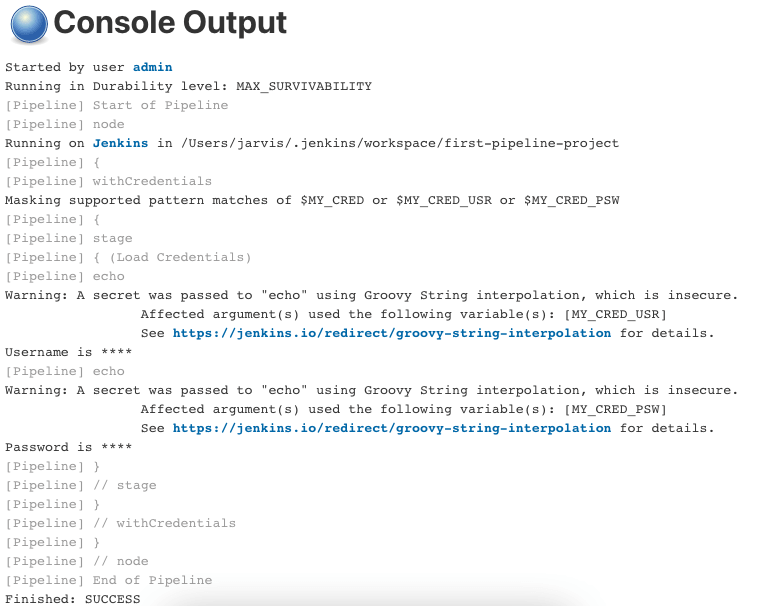The image size is (783, 606).
Task: Click the [MY_CRED_PSW] affected variable text
Action: tap(615, 409)
